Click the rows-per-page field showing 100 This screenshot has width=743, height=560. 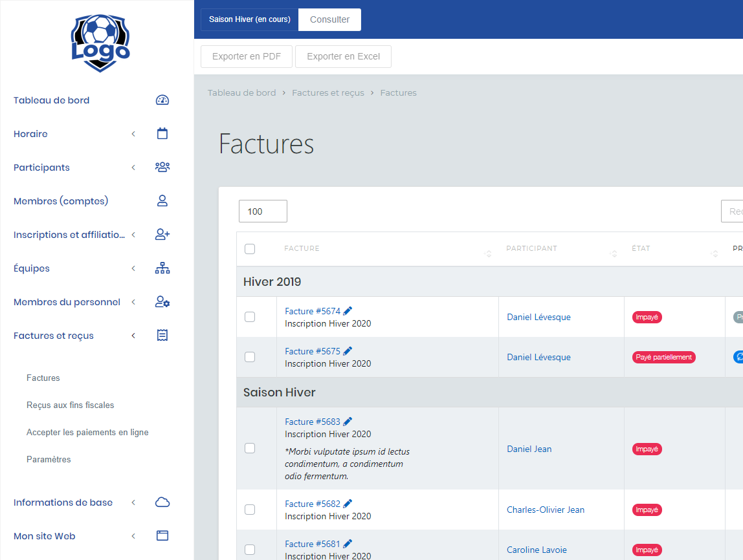point(263,211)
